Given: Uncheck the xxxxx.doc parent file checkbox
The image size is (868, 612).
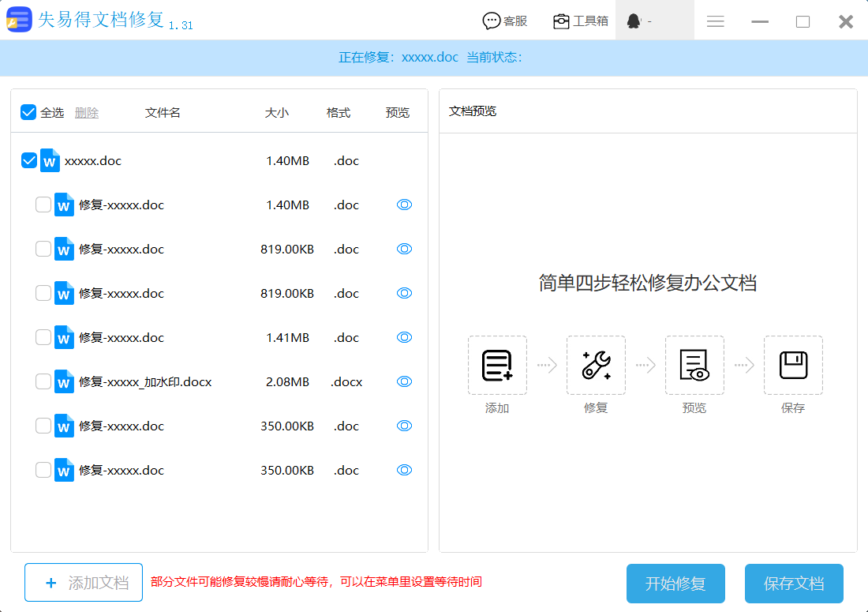Looking at the screenshot, I should point(29,160).
